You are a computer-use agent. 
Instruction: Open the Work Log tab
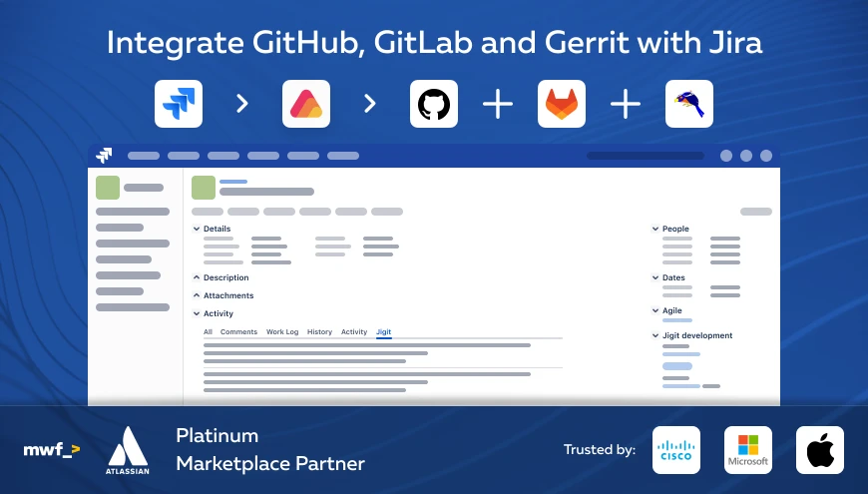tap(282, 331)
